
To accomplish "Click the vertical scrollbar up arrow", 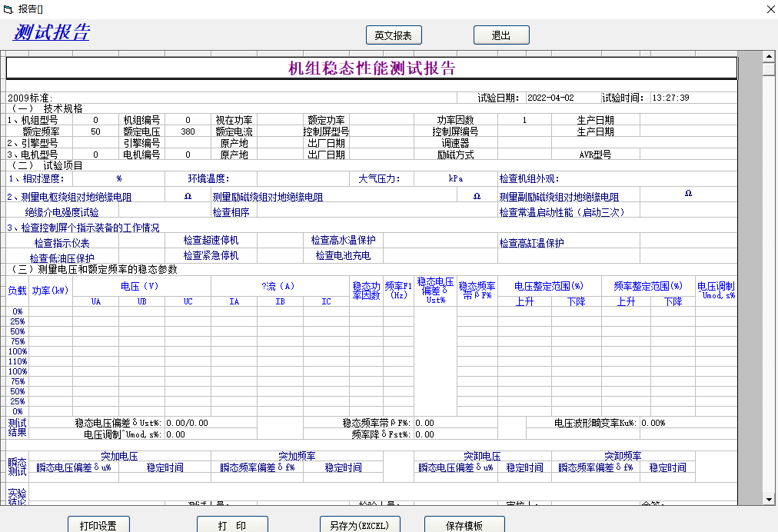I will click(769, 56).
